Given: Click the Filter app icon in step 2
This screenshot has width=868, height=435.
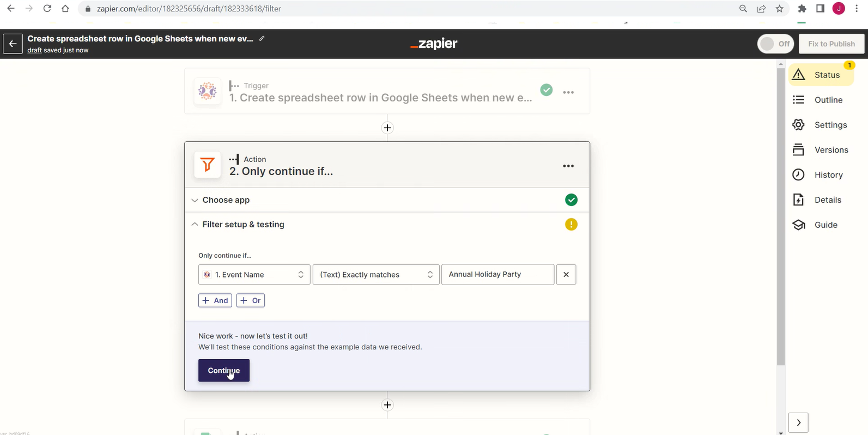Looking at the screenshot, I should [208, 165].
